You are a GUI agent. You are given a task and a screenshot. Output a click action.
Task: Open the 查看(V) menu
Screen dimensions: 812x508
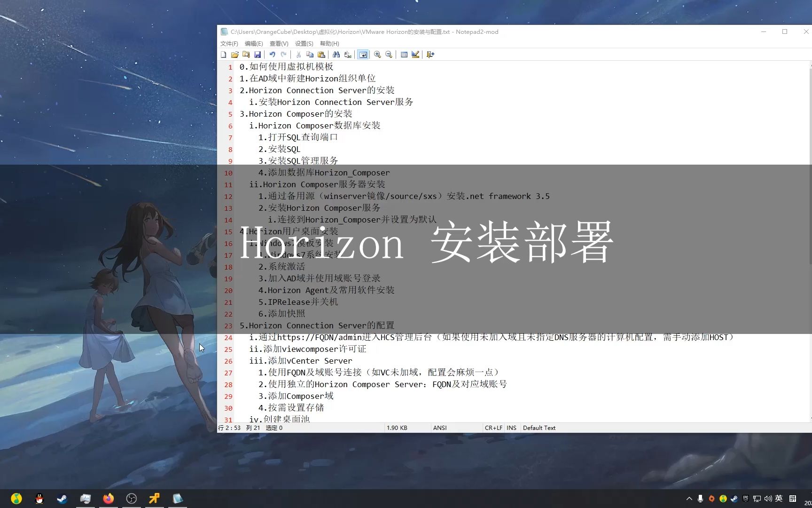279,43
